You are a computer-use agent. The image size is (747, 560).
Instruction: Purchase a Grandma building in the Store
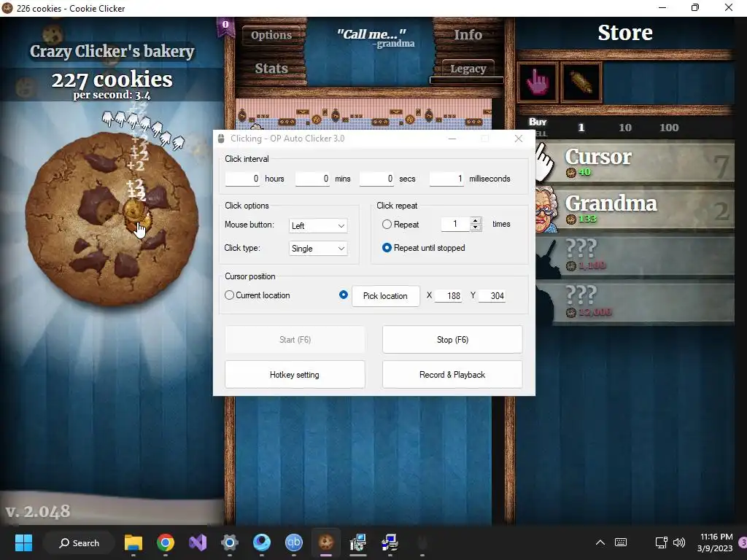click(x=635, y=209)
